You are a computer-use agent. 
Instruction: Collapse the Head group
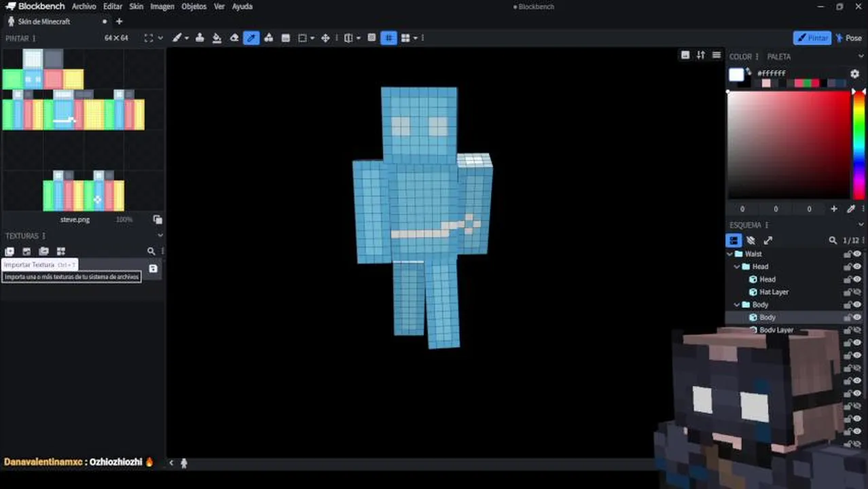tap(737, 267)
